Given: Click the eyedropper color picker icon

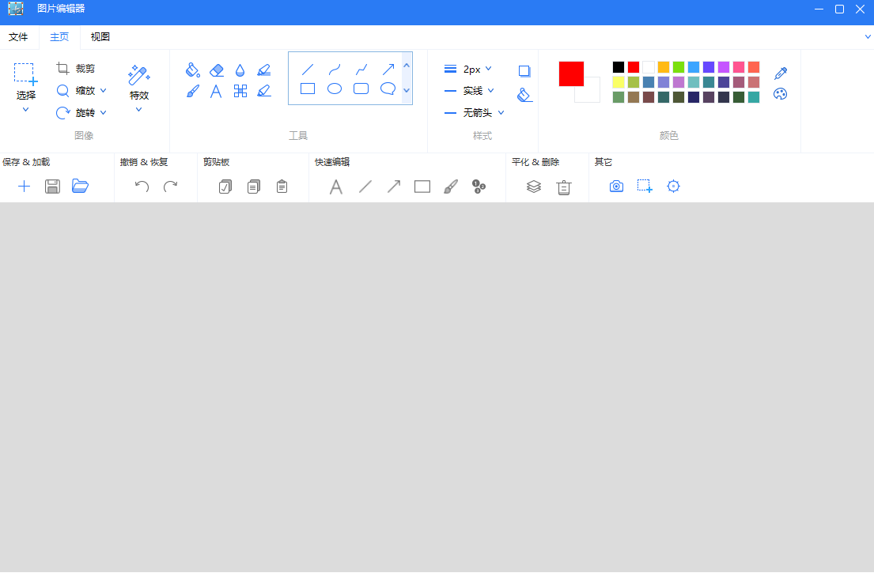Looking at the screenshot, I should tap(781, 73).
